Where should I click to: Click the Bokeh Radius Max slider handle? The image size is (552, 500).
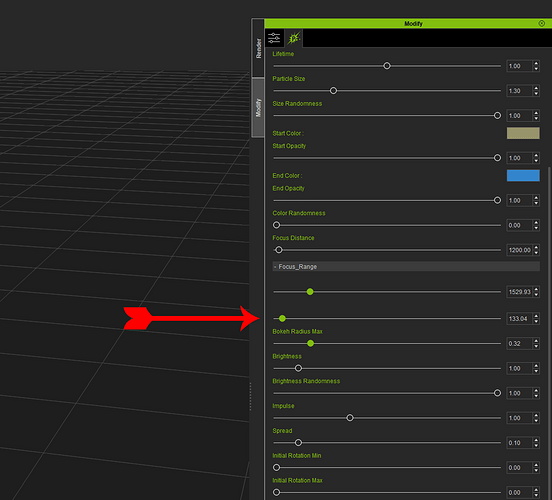310,343
